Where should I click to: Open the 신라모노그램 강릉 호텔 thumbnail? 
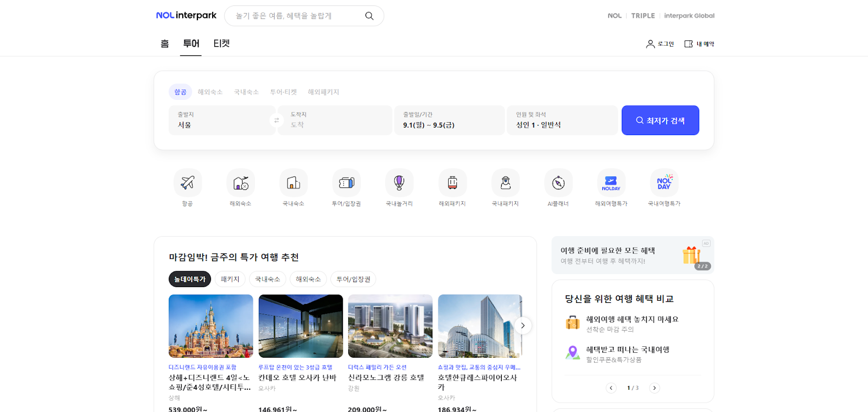(x=391, y=326)
